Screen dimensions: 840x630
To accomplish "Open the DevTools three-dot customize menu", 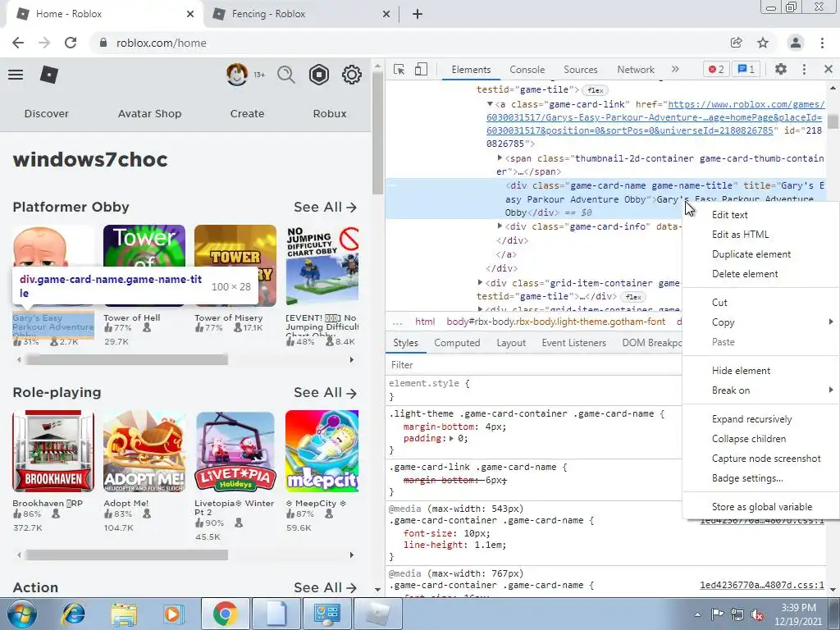I will pos(804,69).
